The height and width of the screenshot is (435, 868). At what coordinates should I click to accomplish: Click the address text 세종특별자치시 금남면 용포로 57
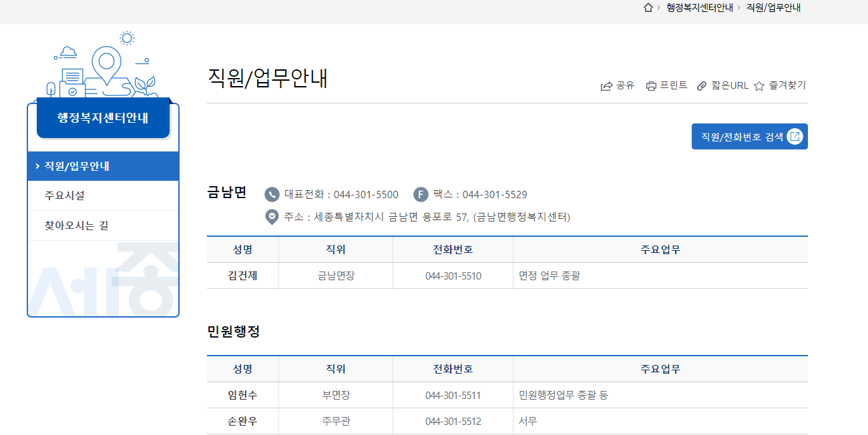[391, 217]
